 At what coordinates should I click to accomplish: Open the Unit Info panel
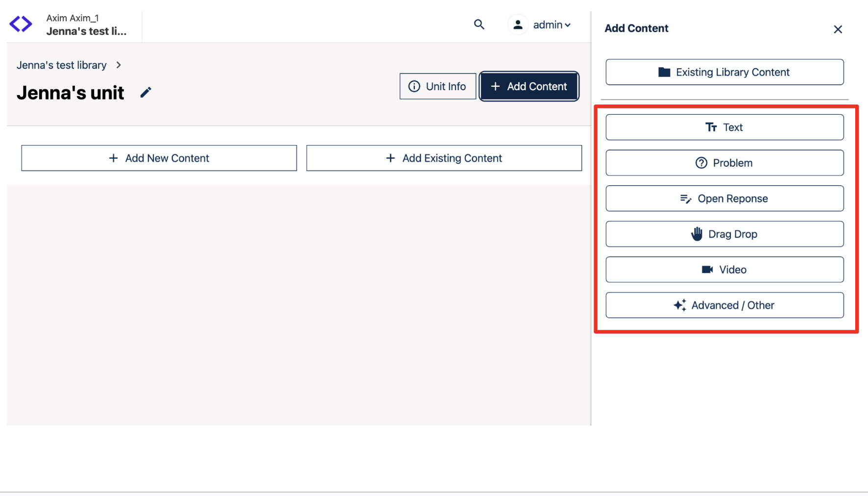pos(437,86)
